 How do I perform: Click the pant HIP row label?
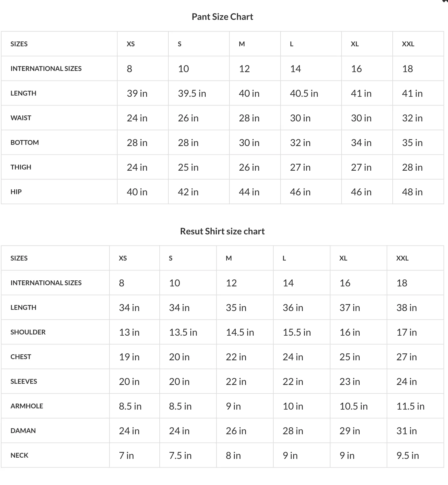(16, 192)
